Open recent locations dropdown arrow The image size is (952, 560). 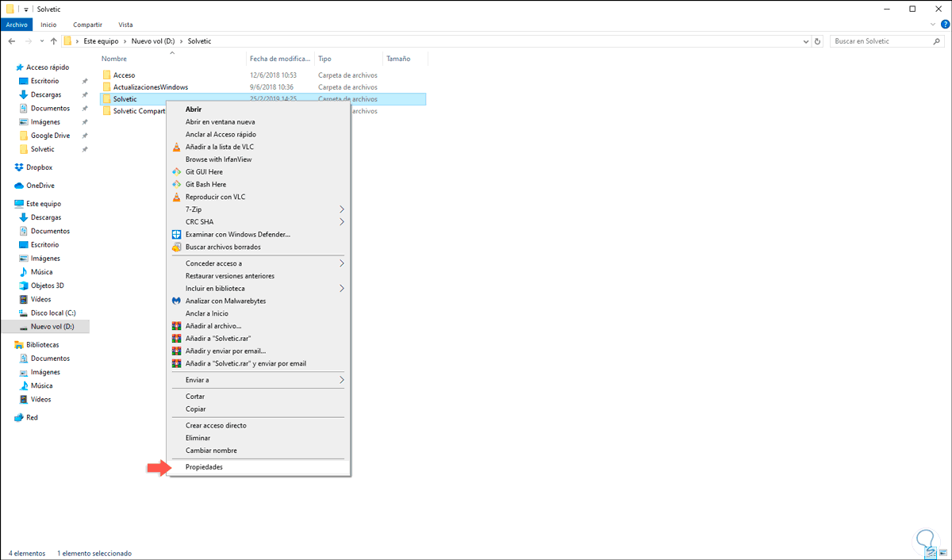click(41, 40)
